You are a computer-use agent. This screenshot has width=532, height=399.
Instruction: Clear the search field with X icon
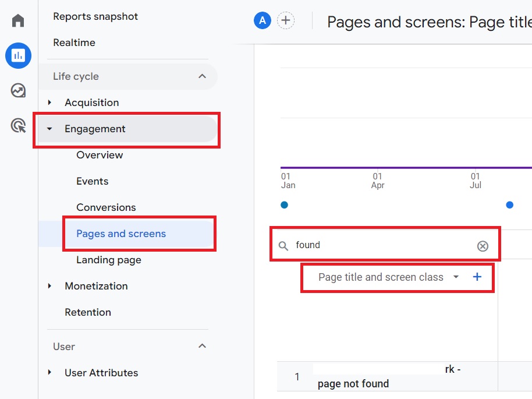[483, 246]
